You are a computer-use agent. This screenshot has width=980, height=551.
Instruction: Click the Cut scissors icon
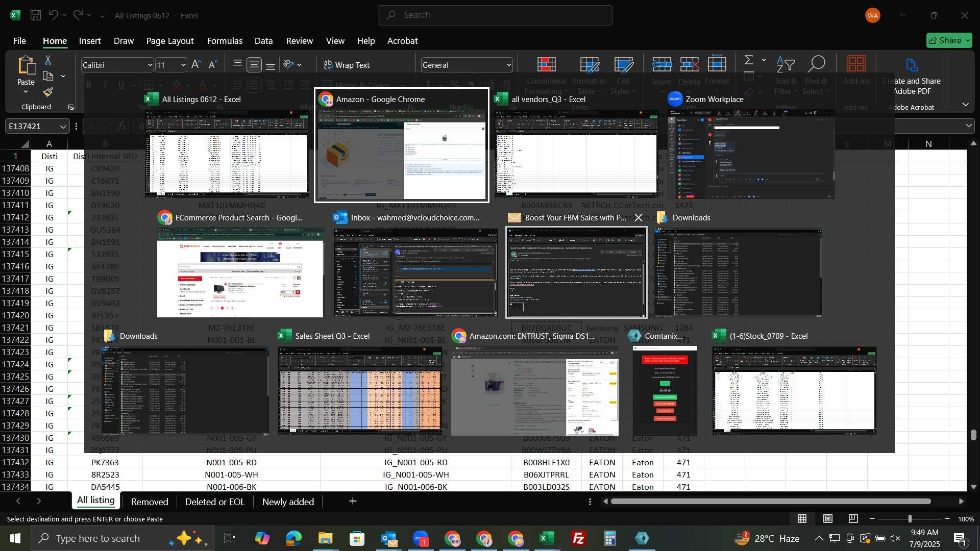pyautogui.click(x=48, y=60)
